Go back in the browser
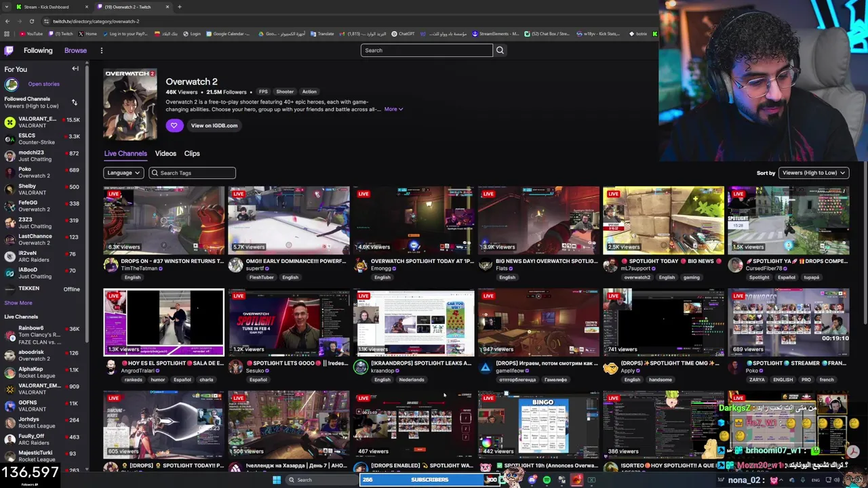 [7, 21]
